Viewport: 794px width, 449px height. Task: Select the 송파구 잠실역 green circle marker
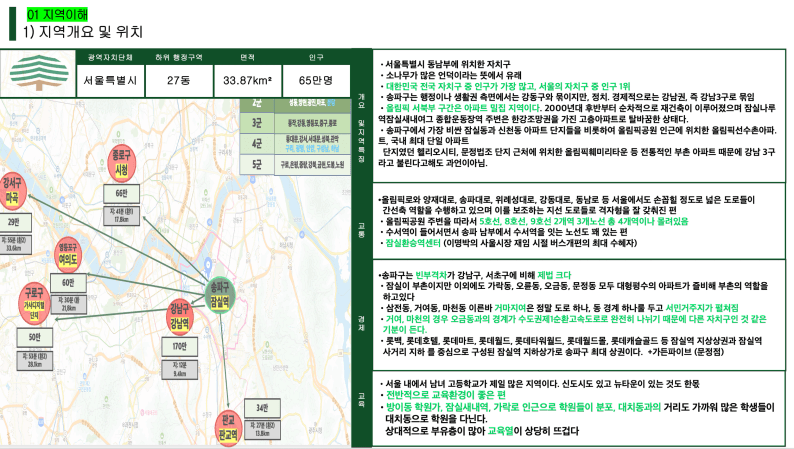(220, 295)
